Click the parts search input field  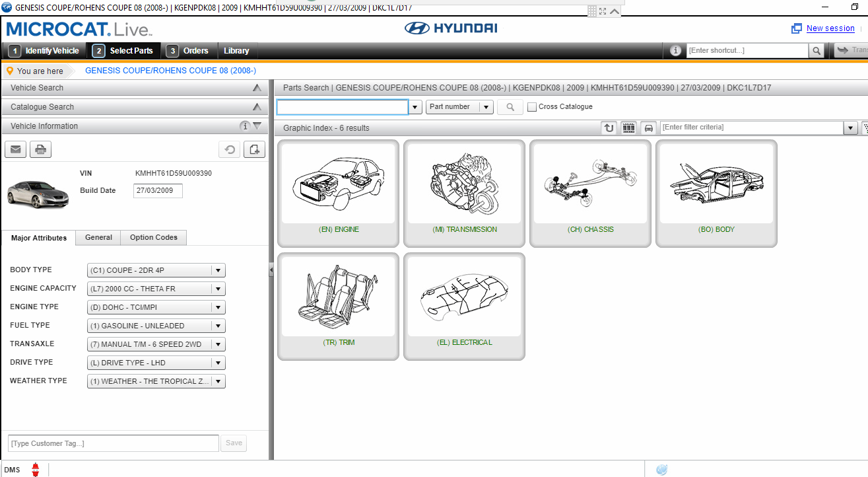[x=343, y=107]
